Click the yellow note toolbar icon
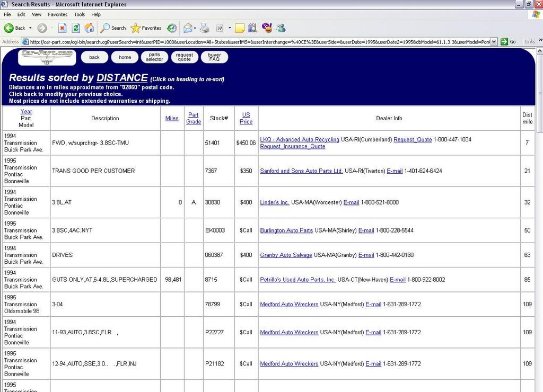This screenshot has width=543, height=392. (x=239, y=28)
